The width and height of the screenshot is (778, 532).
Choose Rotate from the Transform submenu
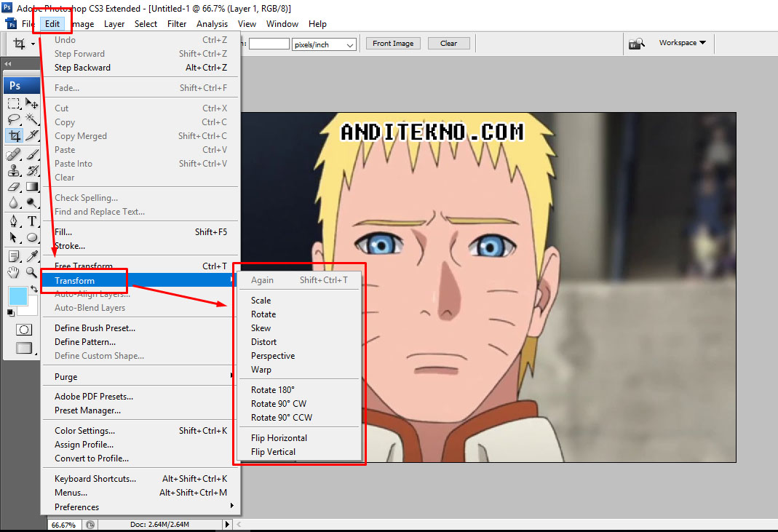299,314
